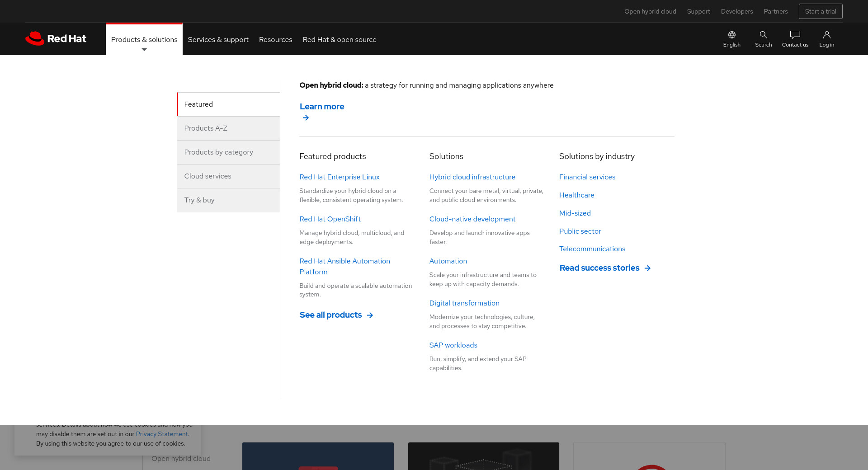Click arrow beside Read success stories
This screenshot has height=470, width=868.
647,268
